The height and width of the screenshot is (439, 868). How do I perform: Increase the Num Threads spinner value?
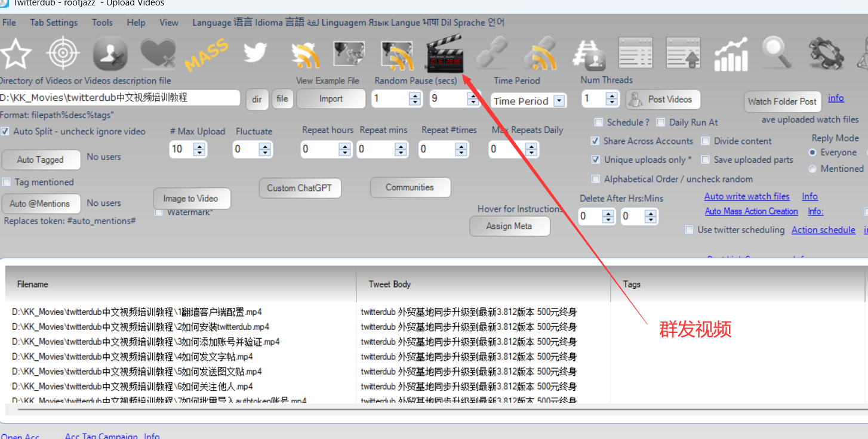click(611, 95)
